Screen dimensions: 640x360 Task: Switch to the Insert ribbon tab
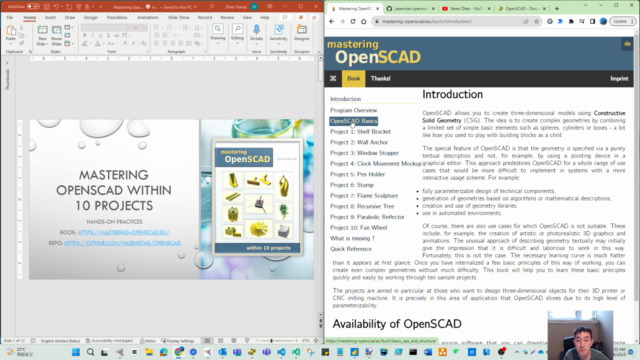click(50, 18)
